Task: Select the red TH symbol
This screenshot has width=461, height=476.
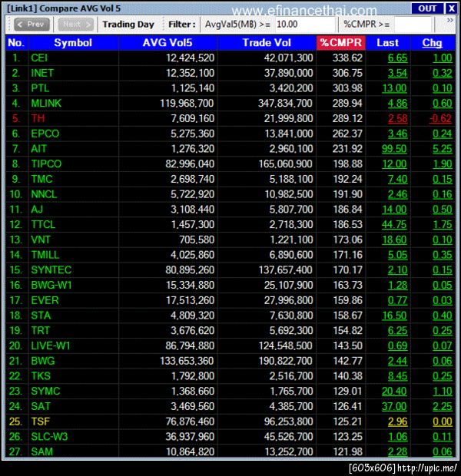Action: (38, 118)
